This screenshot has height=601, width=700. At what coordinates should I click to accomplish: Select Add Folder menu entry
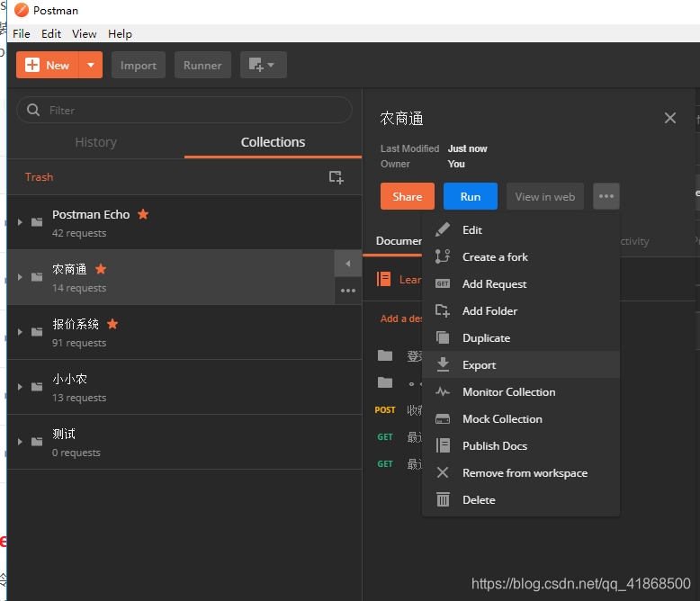click(x=521, y=310)
